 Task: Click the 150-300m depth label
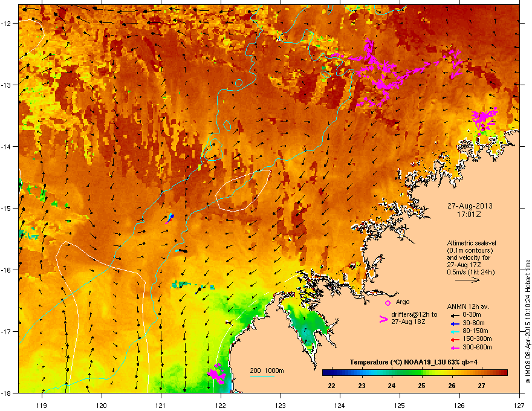(477, 338)
